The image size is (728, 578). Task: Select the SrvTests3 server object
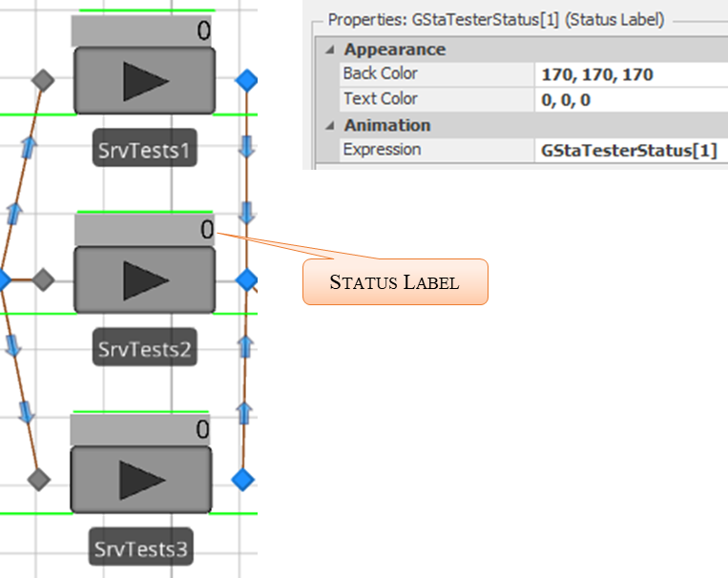[141, 480]
